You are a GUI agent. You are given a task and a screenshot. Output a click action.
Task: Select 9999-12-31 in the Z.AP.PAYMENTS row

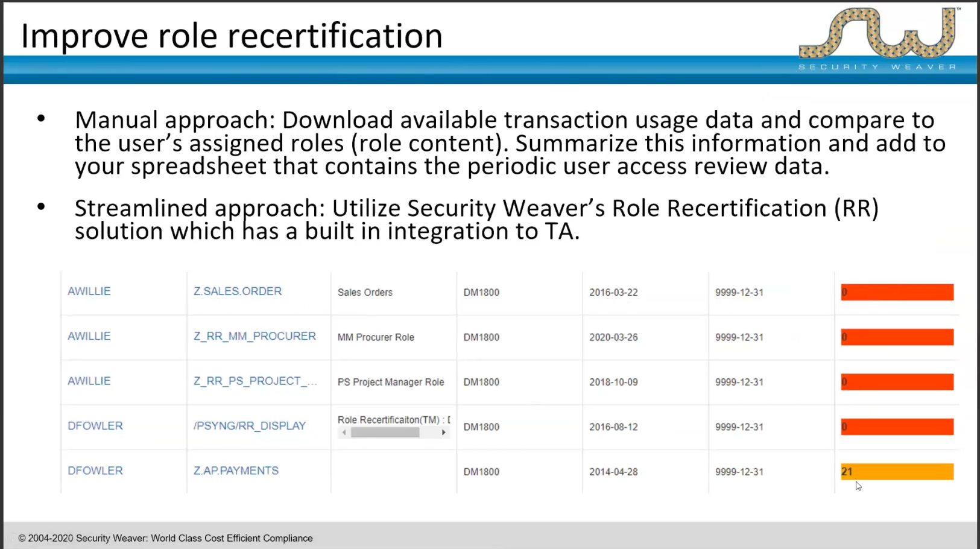pyautogui.click(x=739, y=472)
